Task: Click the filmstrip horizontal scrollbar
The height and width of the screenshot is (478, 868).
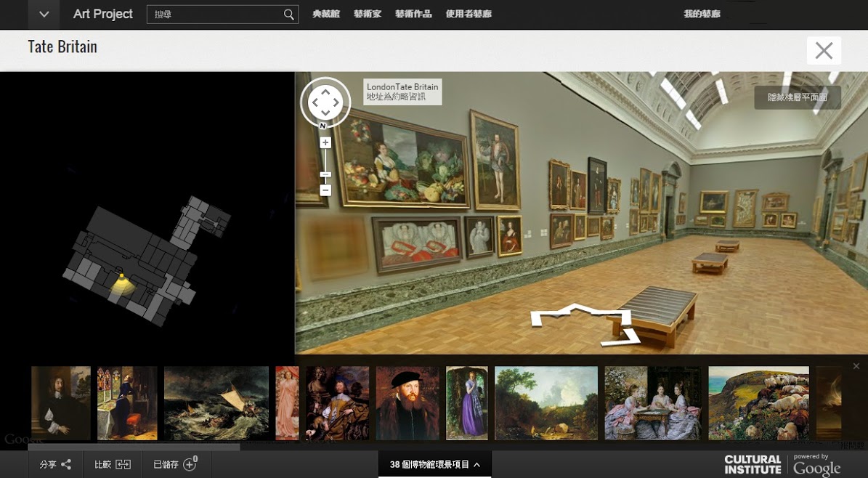Action: [134, 447]
